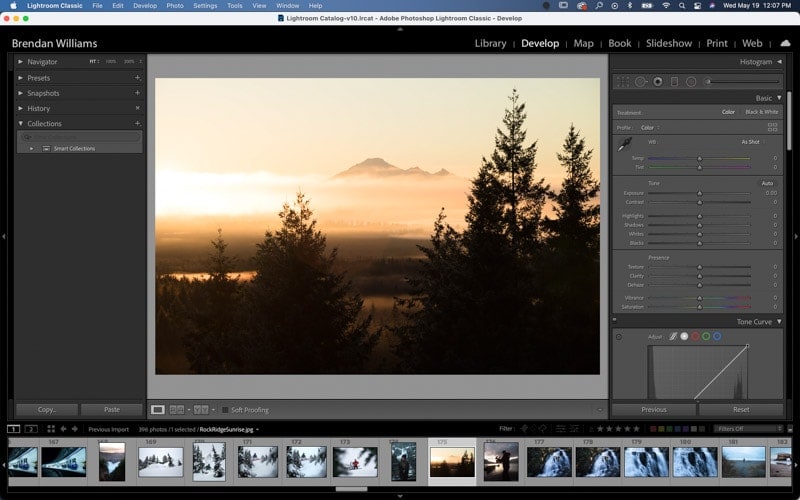This screenshot has width=800, height=500.
Task: Switch to the Library module
Action: [490, 43]
